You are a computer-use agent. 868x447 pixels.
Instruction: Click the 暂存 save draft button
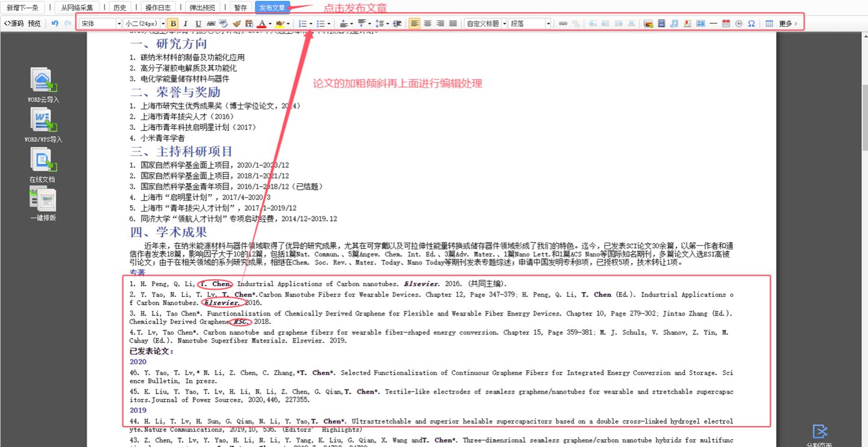tap(240, 8)
